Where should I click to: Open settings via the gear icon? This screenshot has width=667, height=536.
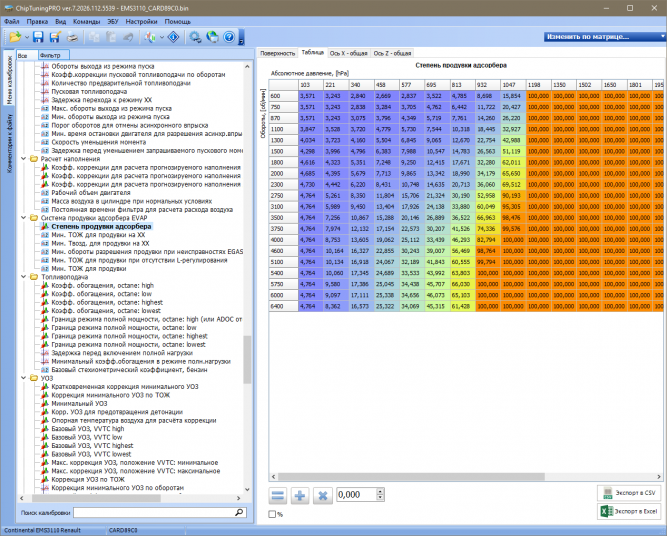tap(195, 37)
